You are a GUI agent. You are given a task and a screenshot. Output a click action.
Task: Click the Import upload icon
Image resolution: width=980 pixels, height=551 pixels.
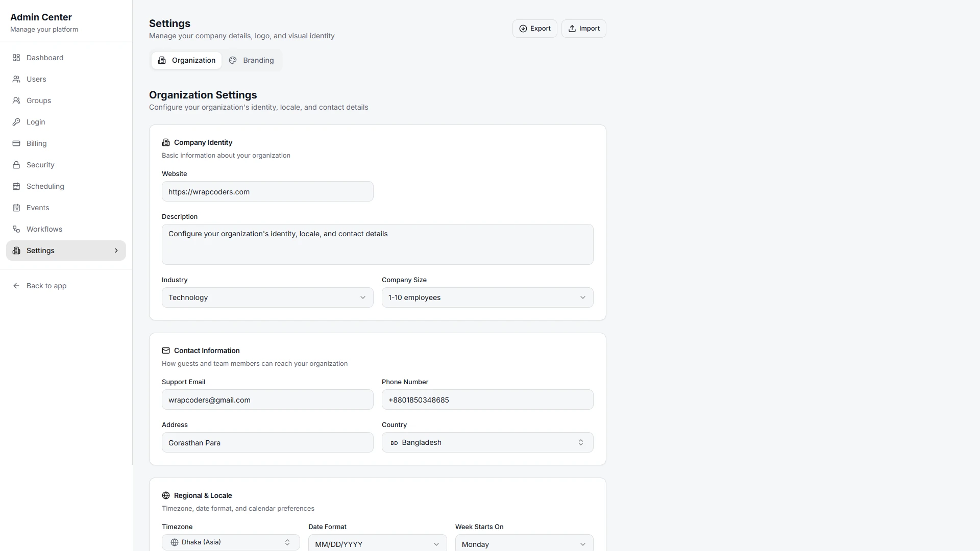572,29
